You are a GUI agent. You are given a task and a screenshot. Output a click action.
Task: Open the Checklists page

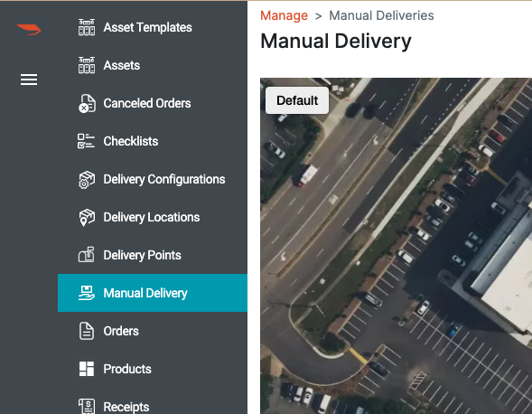pyautogui.click(x=153, y=141)
